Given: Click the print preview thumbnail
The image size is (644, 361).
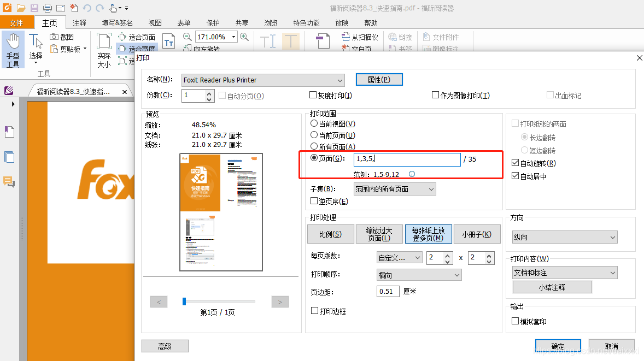Looking at the screenshot, I should point(221,212).
